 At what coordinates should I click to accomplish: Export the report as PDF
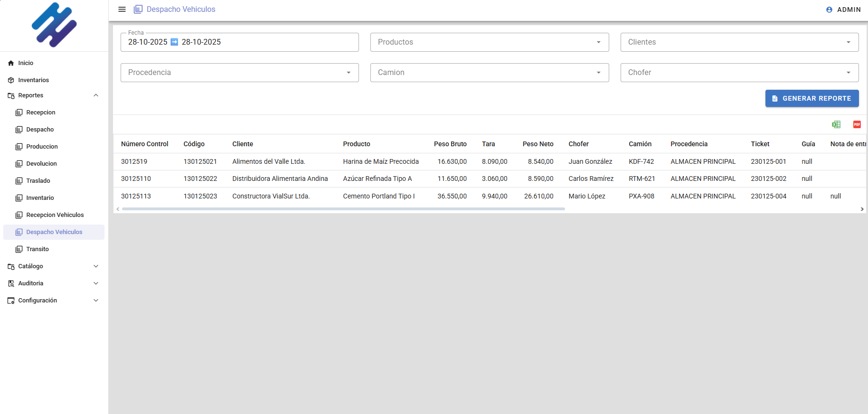pos(857,124)
